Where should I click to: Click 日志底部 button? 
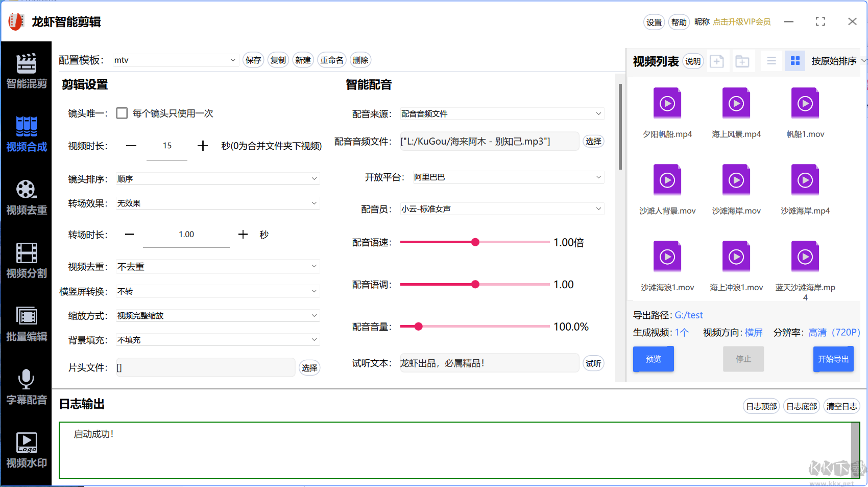pos(802,406)
